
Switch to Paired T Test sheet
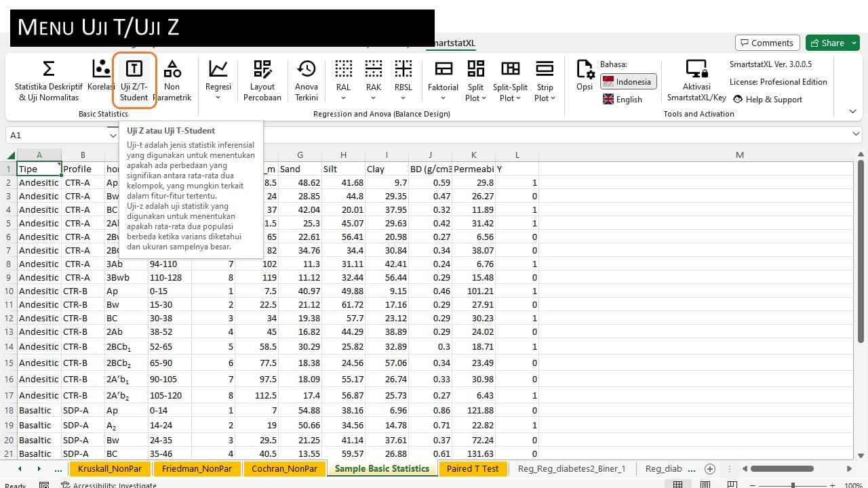[472, 468]
